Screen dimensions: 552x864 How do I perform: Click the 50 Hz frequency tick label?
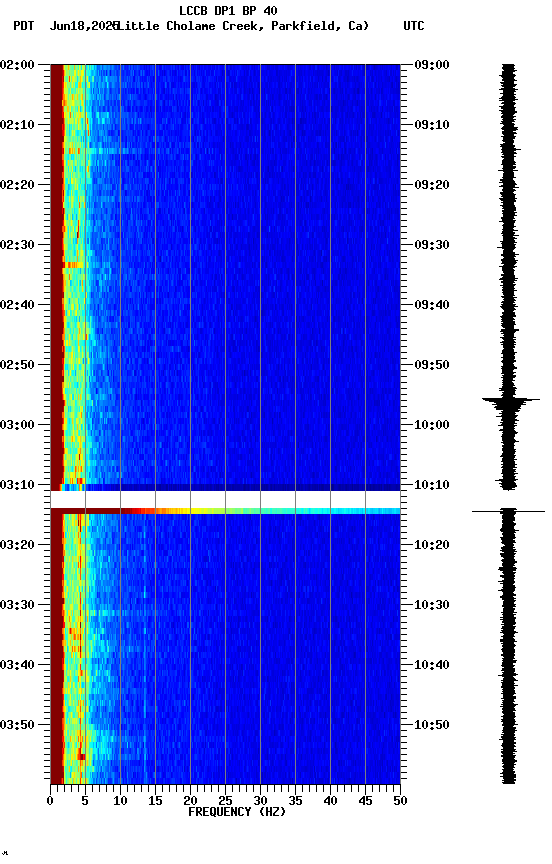click(400, 801)
